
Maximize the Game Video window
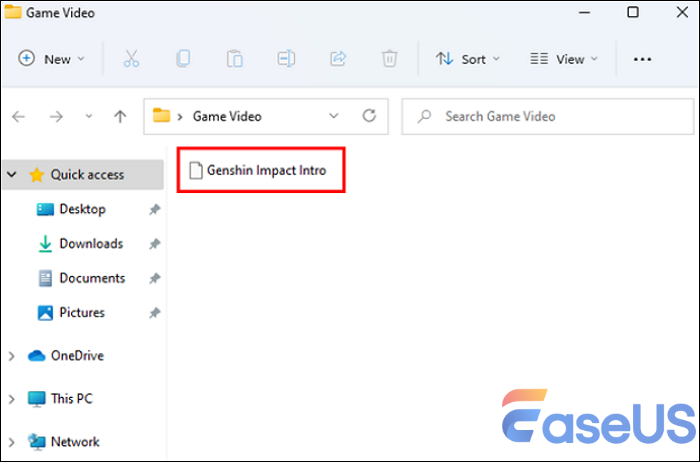[633, 12]
